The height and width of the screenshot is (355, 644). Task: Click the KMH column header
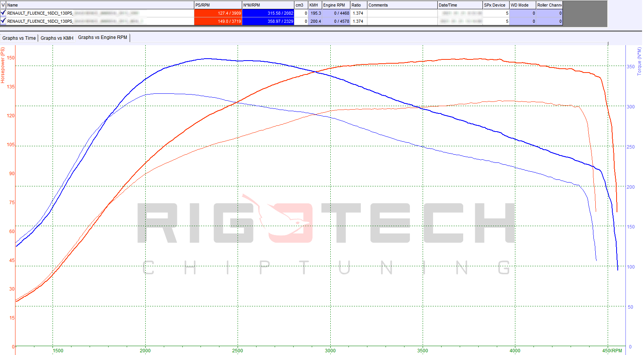click(x=315, y=5)
